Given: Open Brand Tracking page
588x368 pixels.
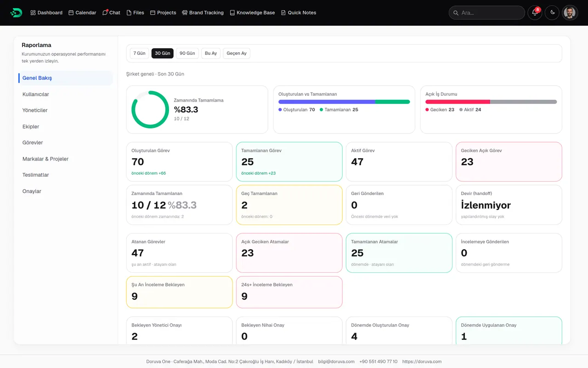Looking at the screenshot, I should (x=203, y=13).
